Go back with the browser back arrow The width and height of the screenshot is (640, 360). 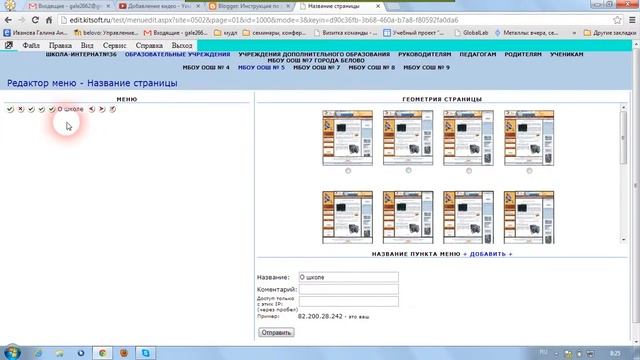point(8,20)
